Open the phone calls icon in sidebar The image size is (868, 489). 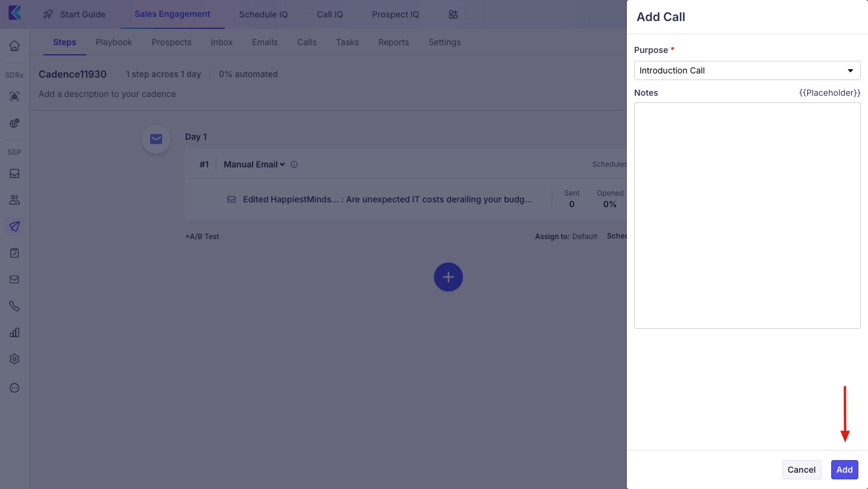pos(14,306)
